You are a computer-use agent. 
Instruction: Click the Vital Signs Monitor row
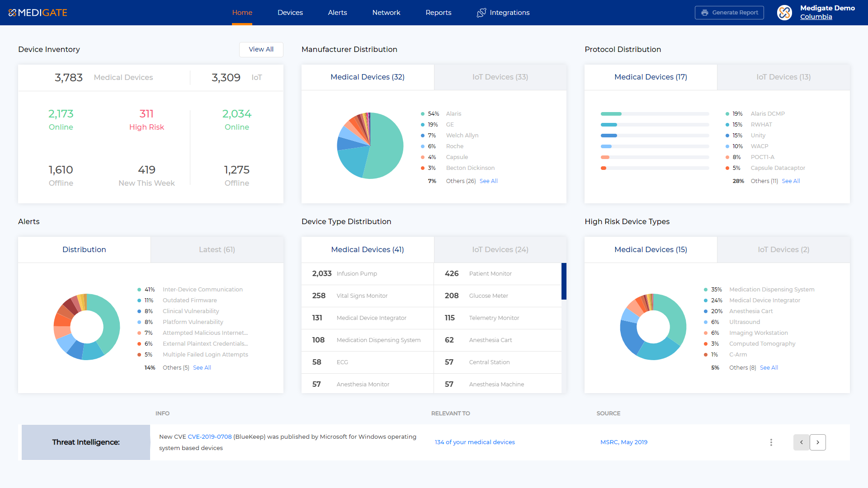coord(368,296)
